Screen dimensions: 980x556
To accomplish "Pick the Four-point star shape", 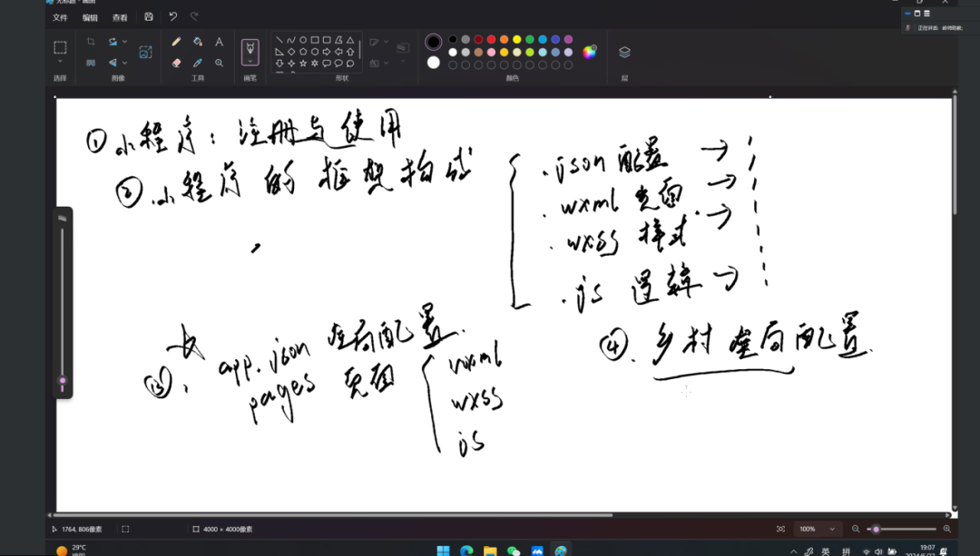I will point(291,63).
